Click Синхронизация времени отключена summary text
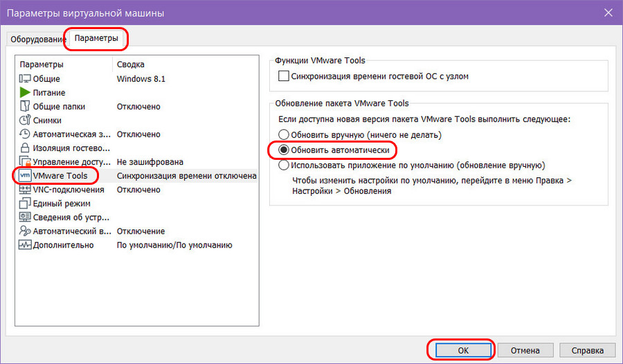The height and width of the screenshot is (364, 623). click(186, 176)
